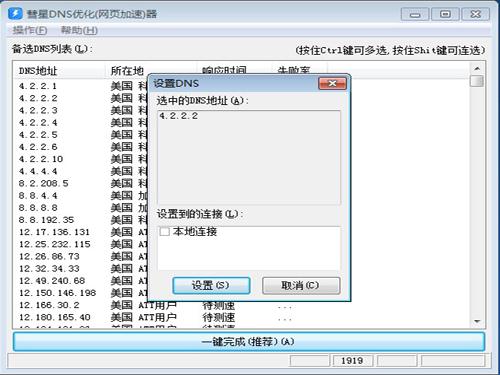Select DNS row 4.2.2.4
The width and height of the screenshot is (500, 375).
tap(38, 123)
